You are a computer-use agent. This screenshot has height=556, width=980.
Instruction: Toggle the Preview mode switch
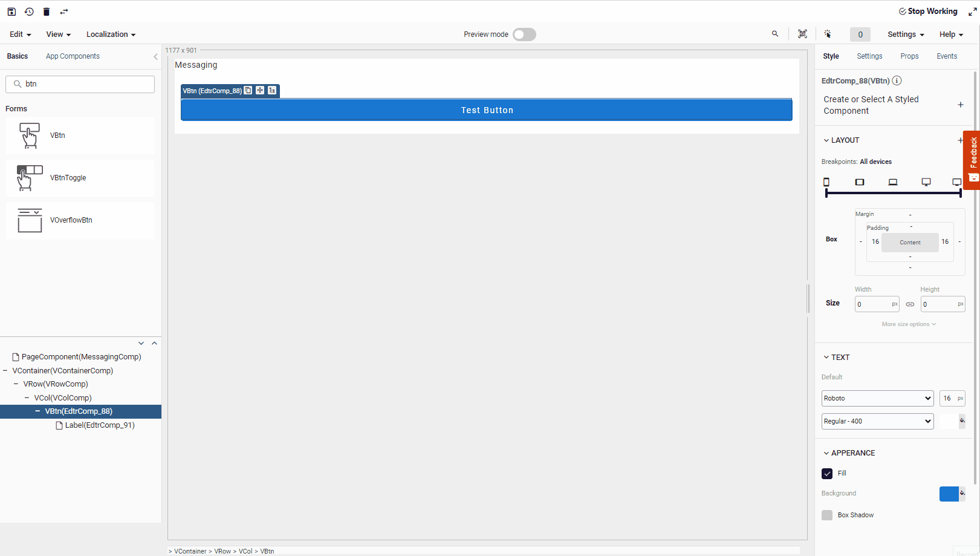524,34
